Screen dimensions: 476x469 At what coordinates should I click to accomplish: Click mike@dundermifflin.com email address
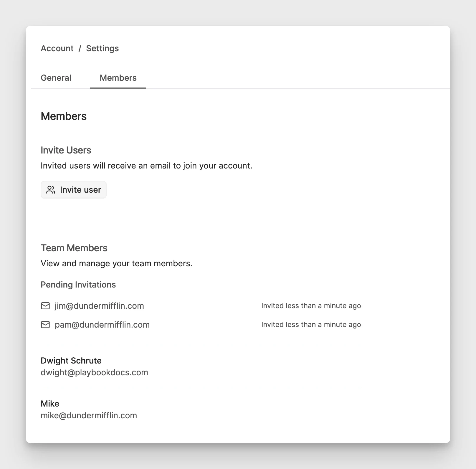(x=89, y=415)
